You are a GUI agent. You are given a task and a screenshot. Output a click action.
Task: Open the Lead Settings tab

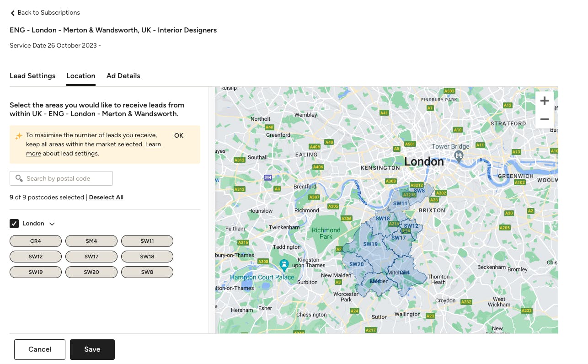point(32,76)
